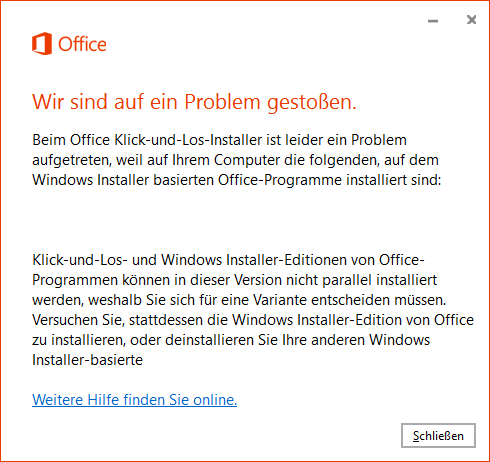Click the heading 'Wir sind auf ein Problem gestoßen.'

[194, 102]
